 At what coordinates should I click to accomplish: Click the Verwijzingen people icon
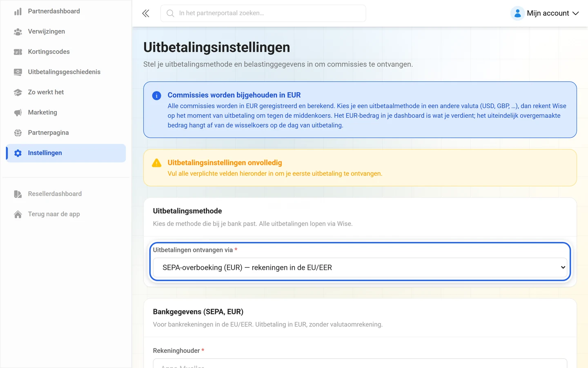(18, 31)
